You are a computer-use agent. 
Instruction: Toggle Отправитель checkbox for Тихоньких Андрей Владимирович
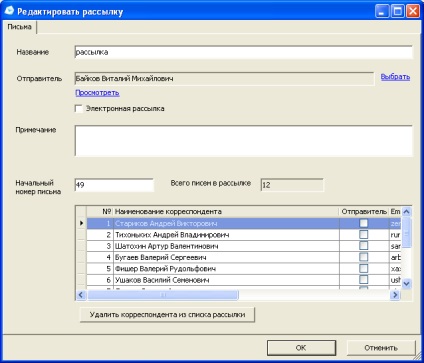pos(364,234)
